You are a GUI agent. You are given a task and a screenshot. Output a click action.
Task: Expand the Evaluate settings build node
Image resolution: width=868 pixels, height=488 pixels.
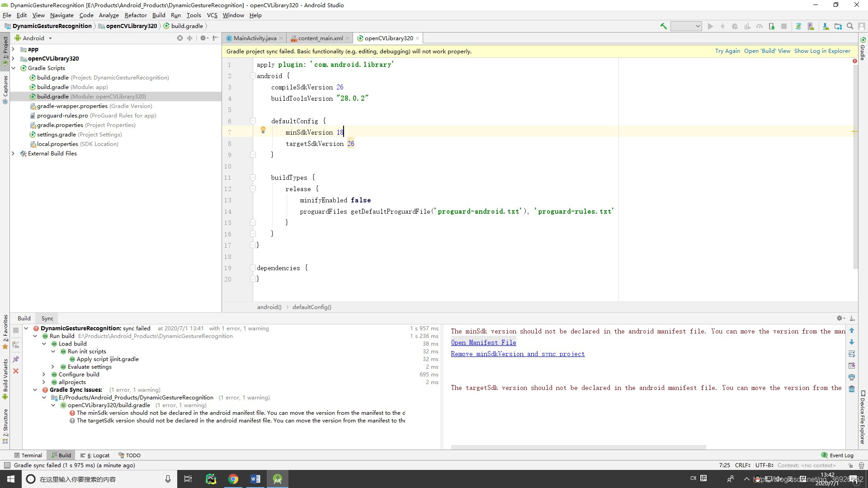(x=53, y=367)
